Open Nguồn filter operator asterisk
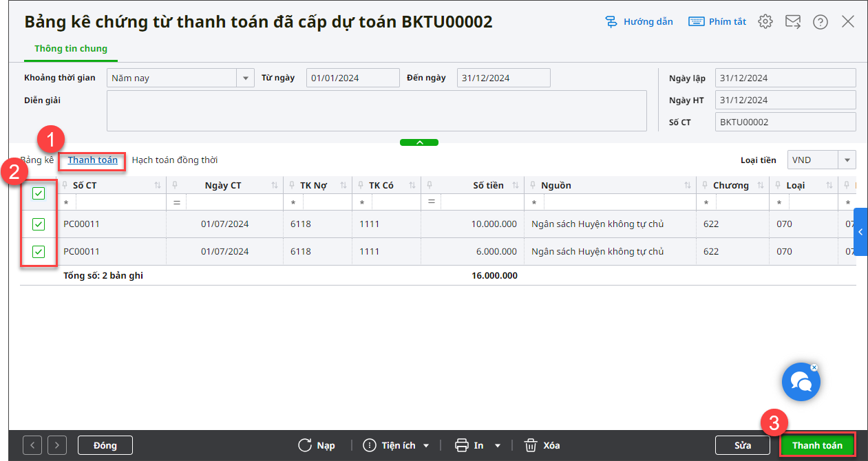The width and height of the screenshot is (868, 461). tap(534, 203)
